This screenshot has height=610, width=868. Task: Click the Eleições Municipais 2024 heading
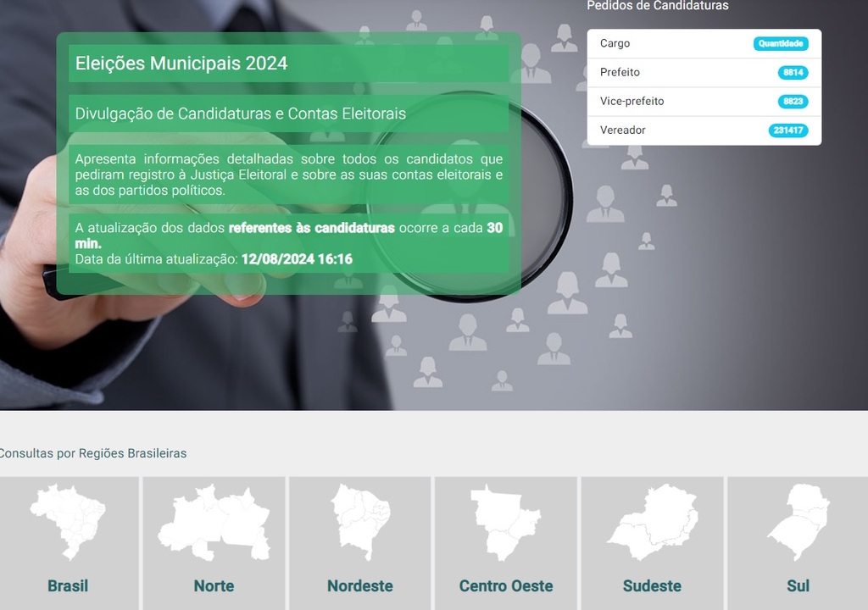[181, 64]
